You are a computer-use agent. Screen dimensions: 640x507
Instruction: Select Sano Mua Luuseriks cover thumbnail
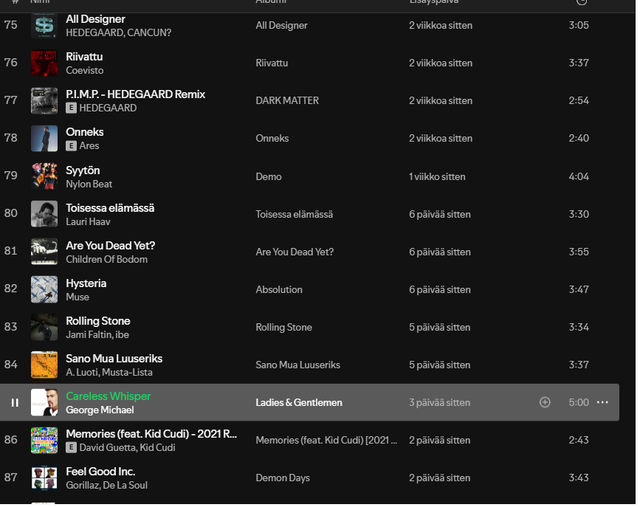pyautogui.click(x=44, y=365)
